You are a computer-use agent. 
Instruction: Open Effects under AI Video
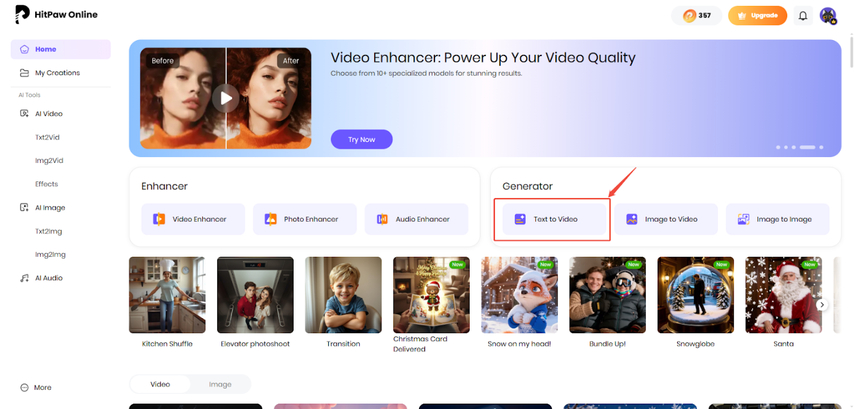(x=46, y=184)
